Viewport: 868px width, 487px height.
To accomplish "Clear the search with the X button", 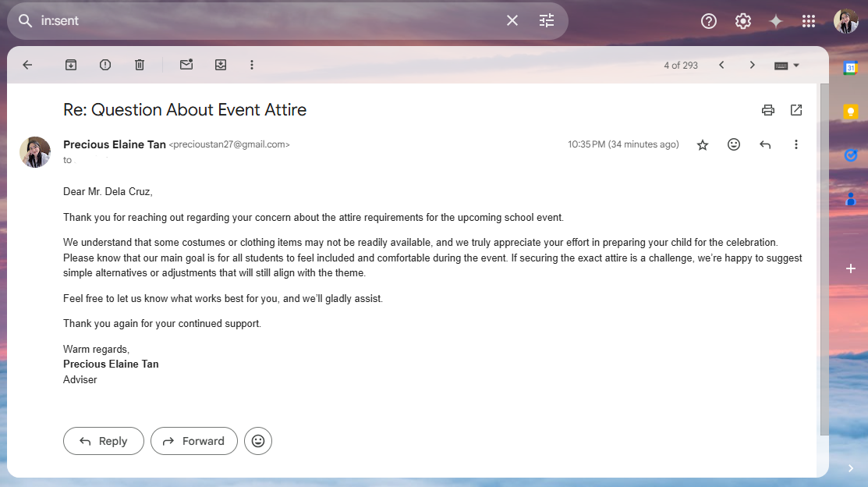I will [x=512, y=20].
